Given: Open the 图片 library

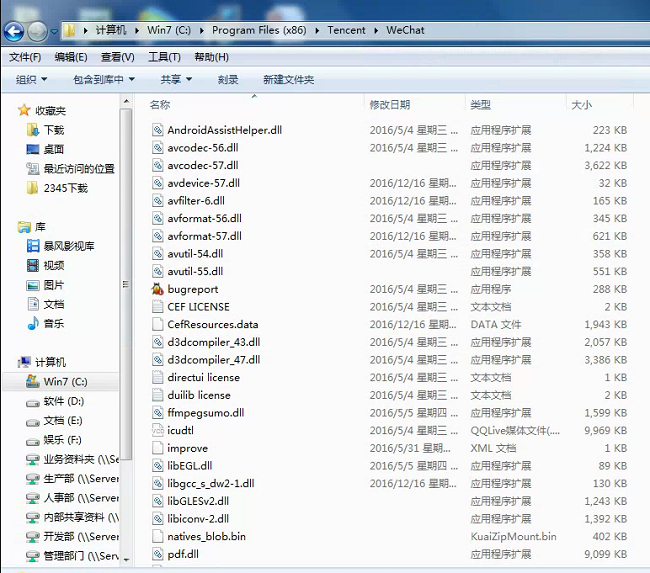Looking at the screenshot, I should coord(54,285).
